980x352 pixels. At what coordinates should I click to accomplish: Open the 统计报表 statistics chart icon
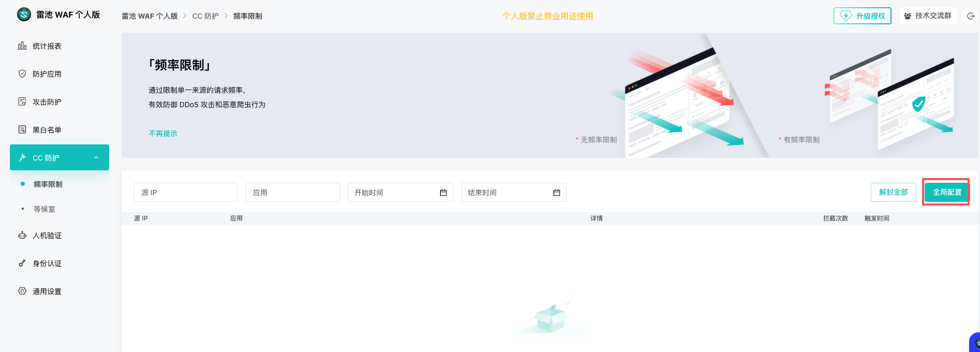tap(22, 46)
